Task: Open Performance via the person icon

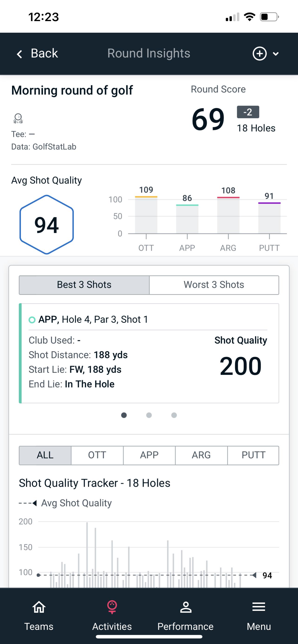Action: 185,608
